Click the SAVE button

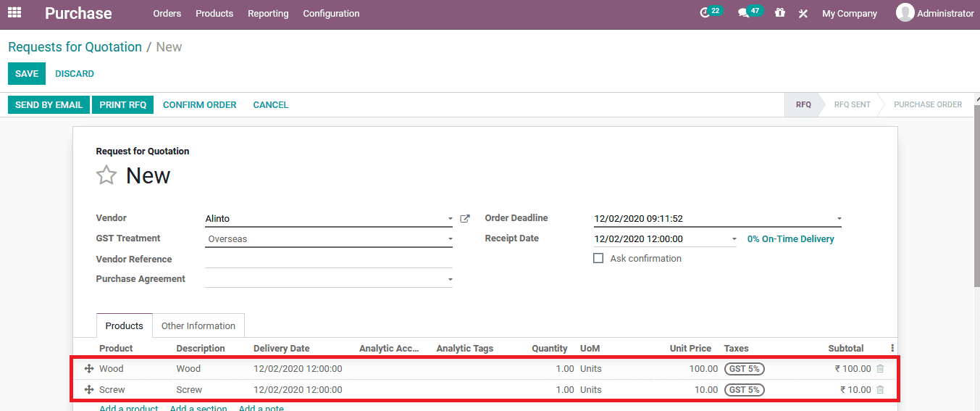(x=27, y=74)
